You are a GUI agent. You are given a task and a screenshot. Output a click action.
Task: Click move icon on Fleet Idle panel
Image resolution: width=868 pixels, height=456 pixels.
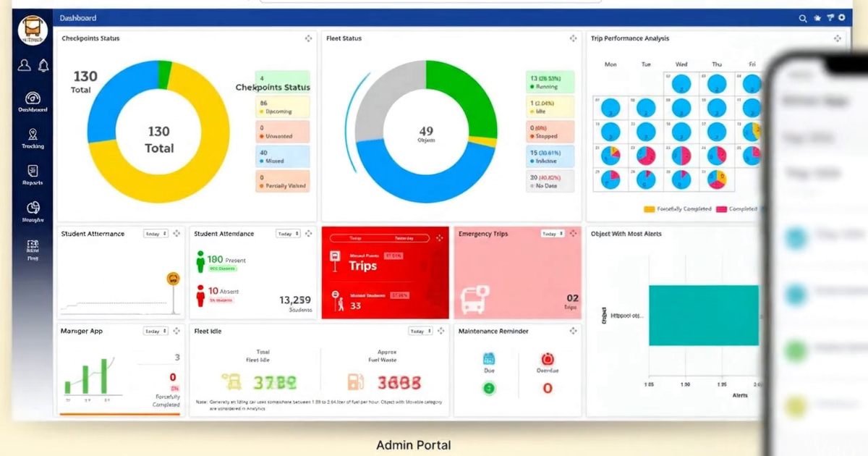click(x=441, y=331)
